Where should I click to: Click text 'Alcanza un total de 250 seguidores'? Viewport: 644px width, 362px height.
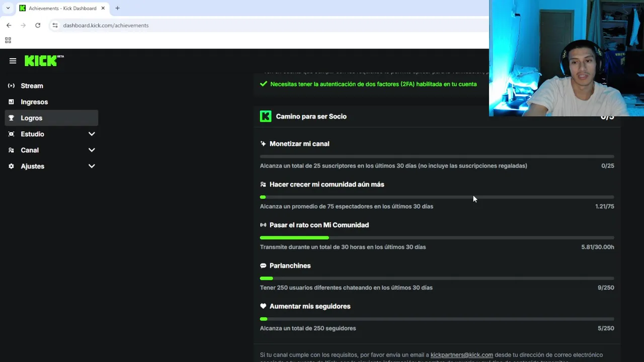(x=308, y=328)
